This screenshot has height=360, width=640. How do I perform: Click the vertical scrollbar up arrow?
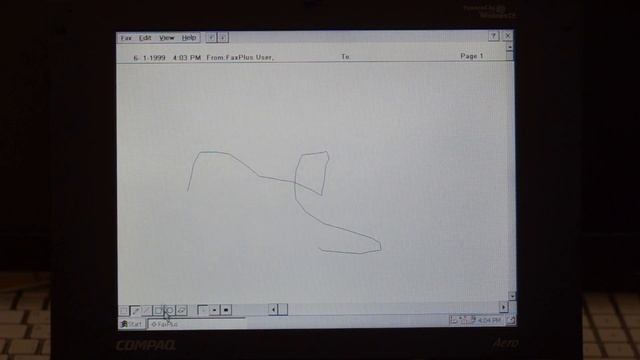pyautogui.click(x=509, y=47)
